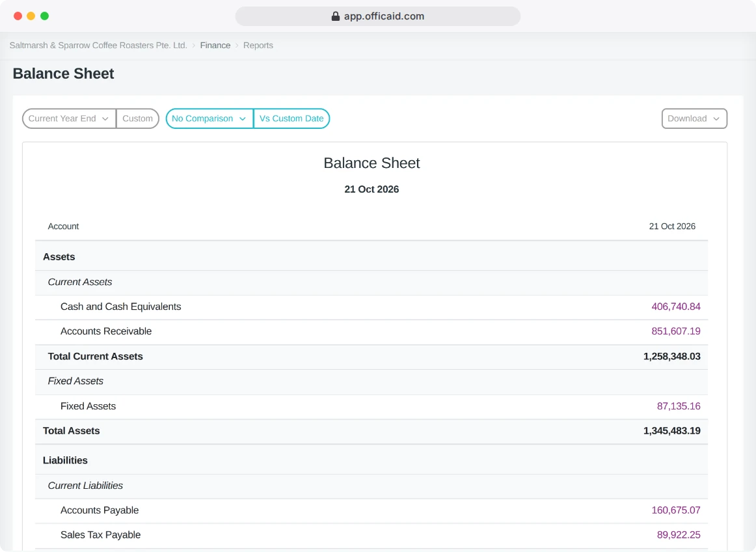Viewport: 756px width, 552px height.
Task: Click the Accounts Receivable row label
Action: click(106, 331)
